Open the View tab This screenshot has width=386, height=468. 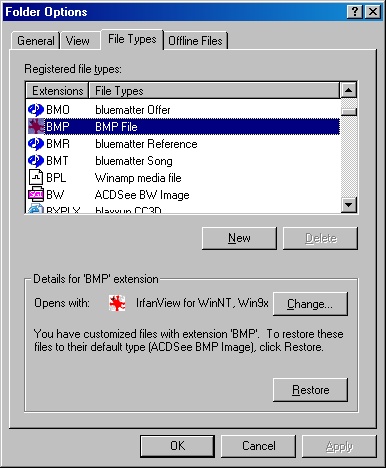pos(78,41)
